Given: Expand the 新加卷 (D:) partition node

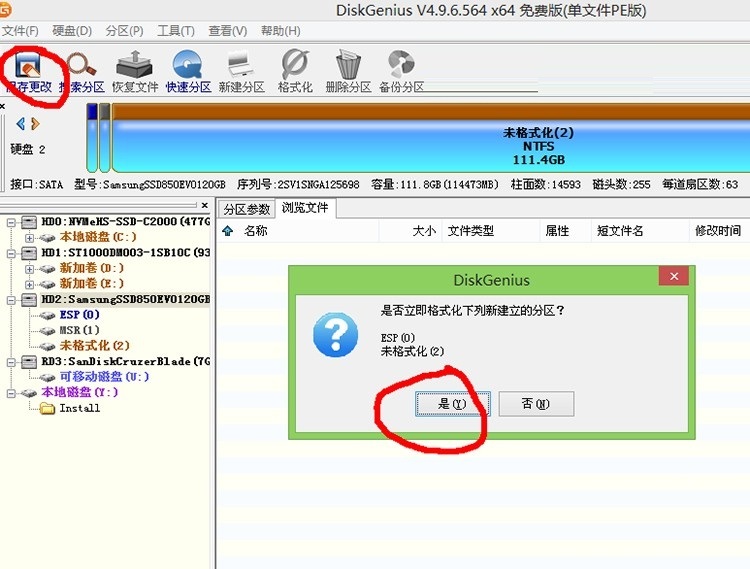Looking at the screenshot, I should [x=30, y=269].
